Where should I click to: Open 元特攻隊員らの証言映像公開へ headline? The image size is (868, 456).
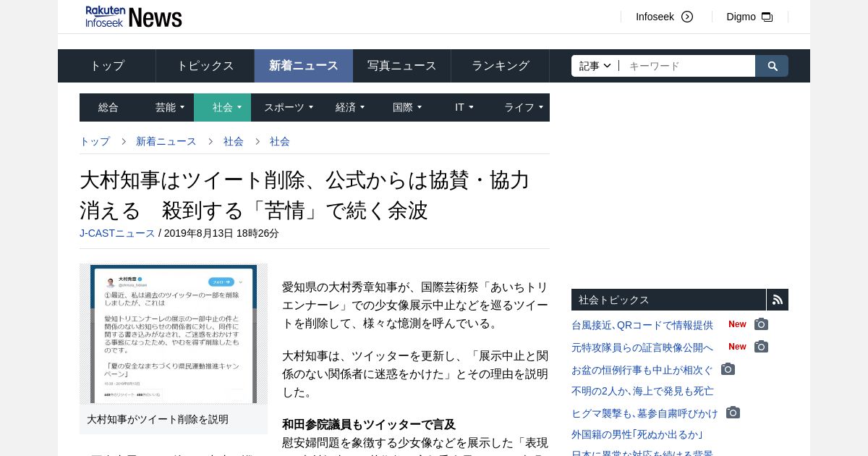642,347
